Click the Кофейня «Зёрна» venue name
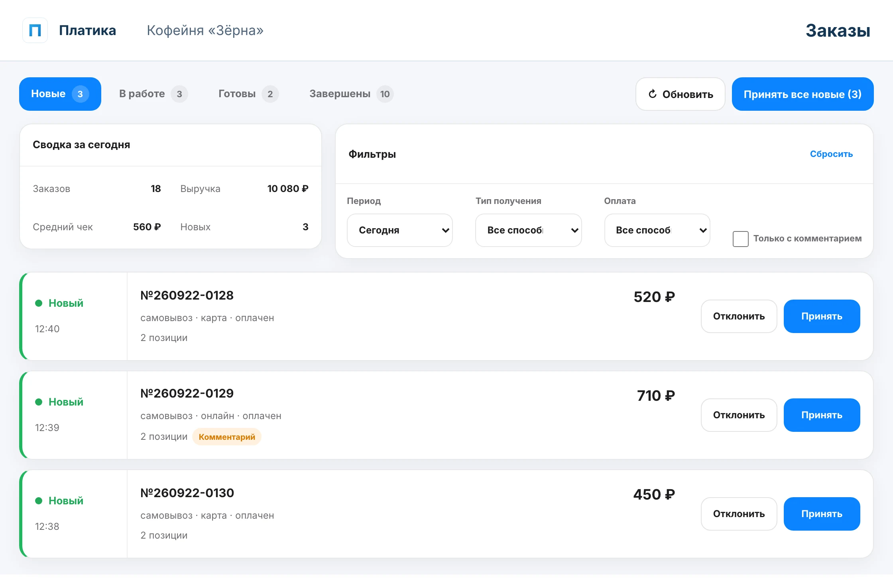Screen dimensions: 893x588 [x=205, y=30]
